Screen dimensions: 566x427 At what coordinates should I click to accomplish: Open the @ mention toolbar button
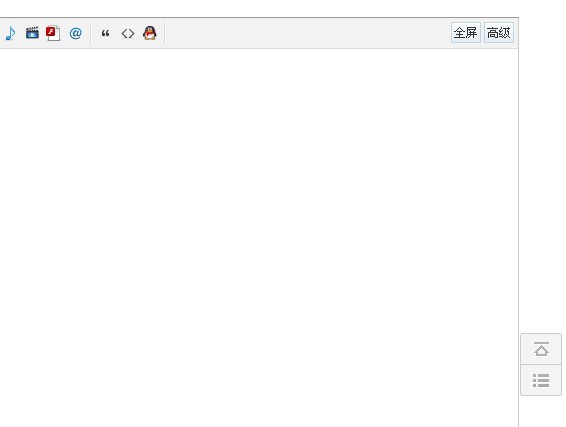(x=75, y=33)
